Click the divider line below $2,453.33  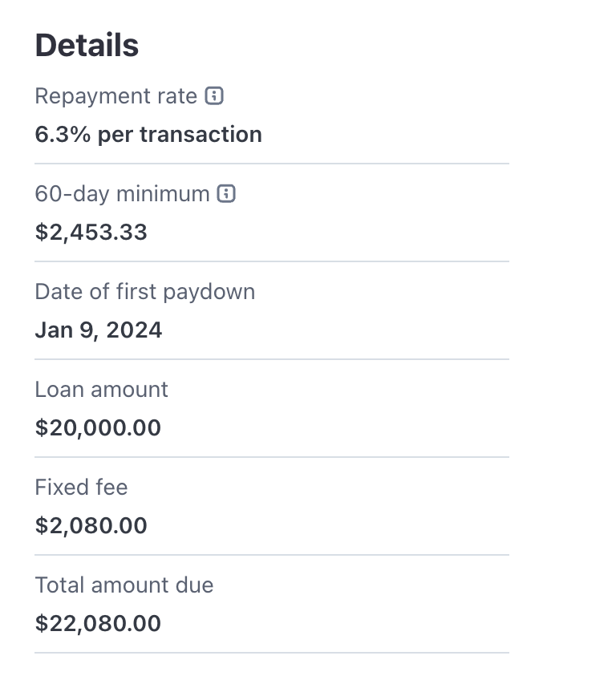coord(272,261)
